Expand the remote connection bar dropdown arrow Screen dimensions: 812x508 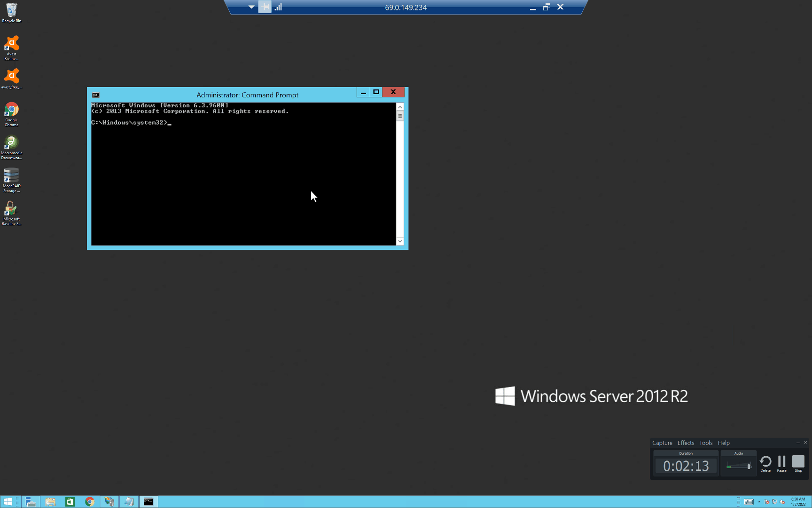coord(251,7)
